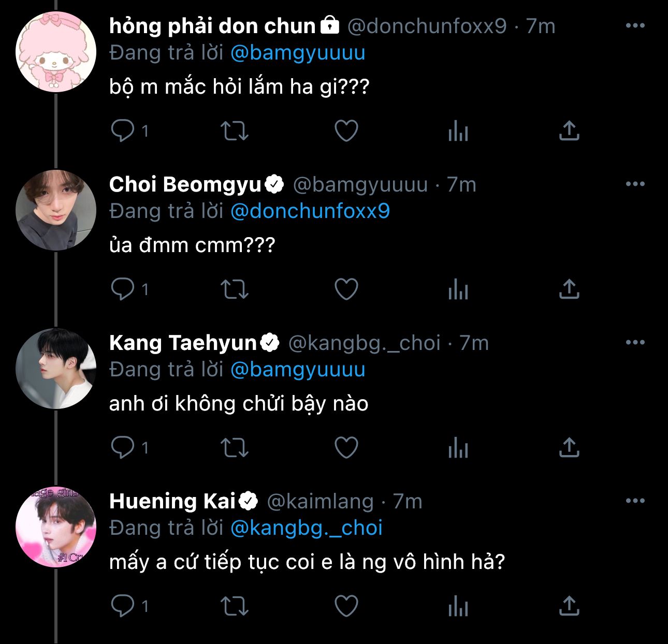
Task: Reply to the donchunfoxx9 tweet
Action: [x=123, y=130]
